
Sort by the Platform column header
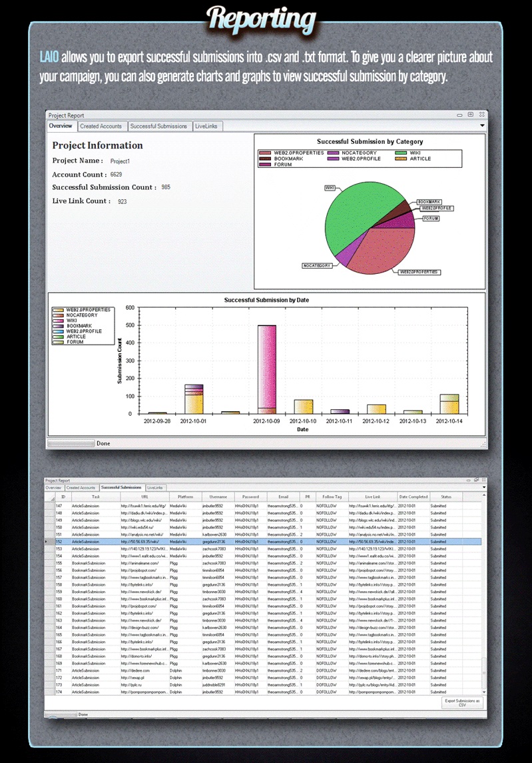[x=185, y=497]
